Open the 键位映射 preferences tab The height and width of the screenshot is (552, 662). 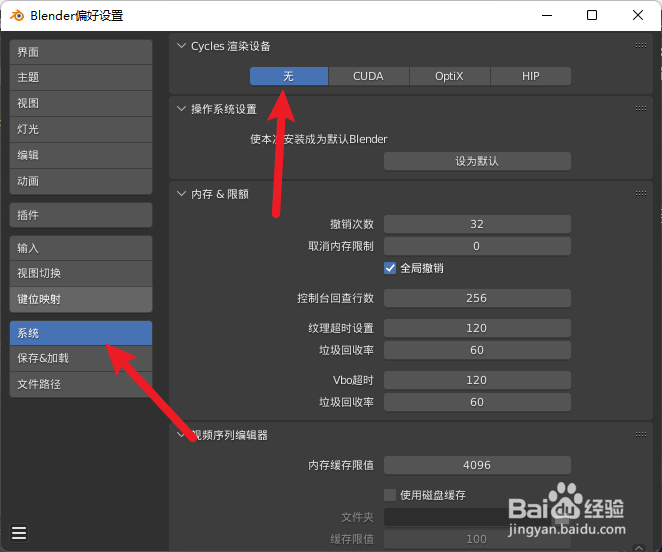click(x=81, y=299)
